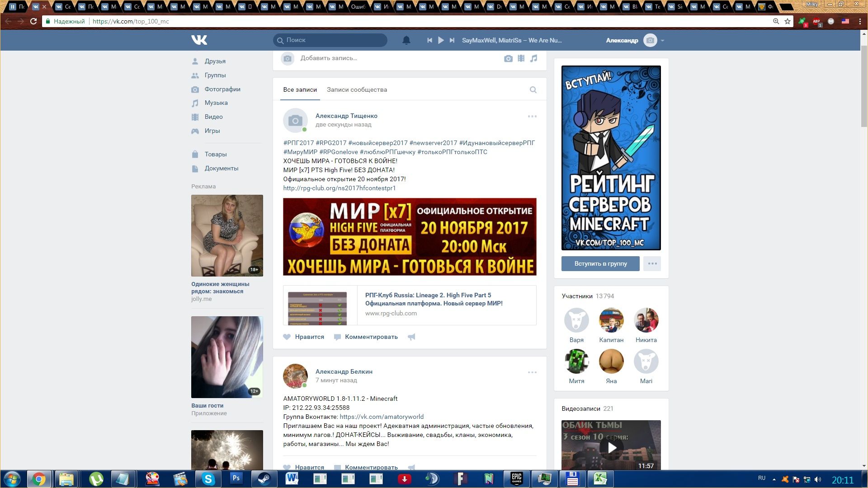Skip to the next track
868x488 pixels.
[452, 40]
